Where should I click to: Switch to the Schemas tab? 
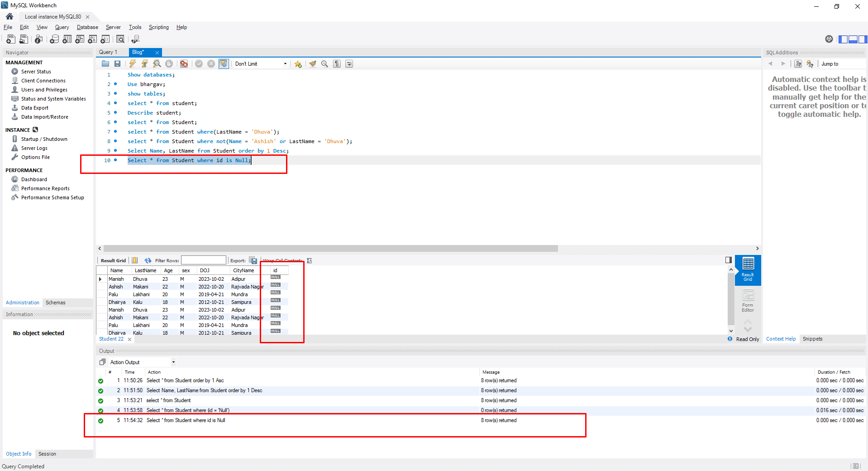tap(55, 303)
